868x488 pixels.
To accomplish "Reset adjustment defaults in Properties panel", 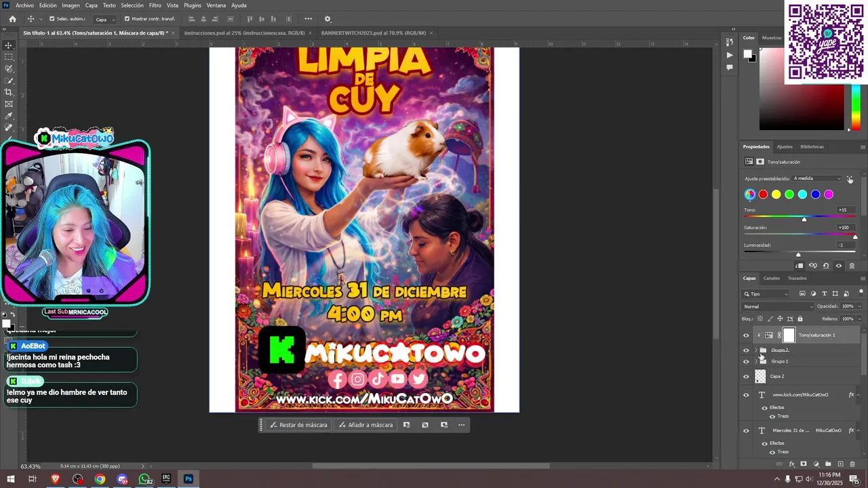I will (x=825, y=266).
